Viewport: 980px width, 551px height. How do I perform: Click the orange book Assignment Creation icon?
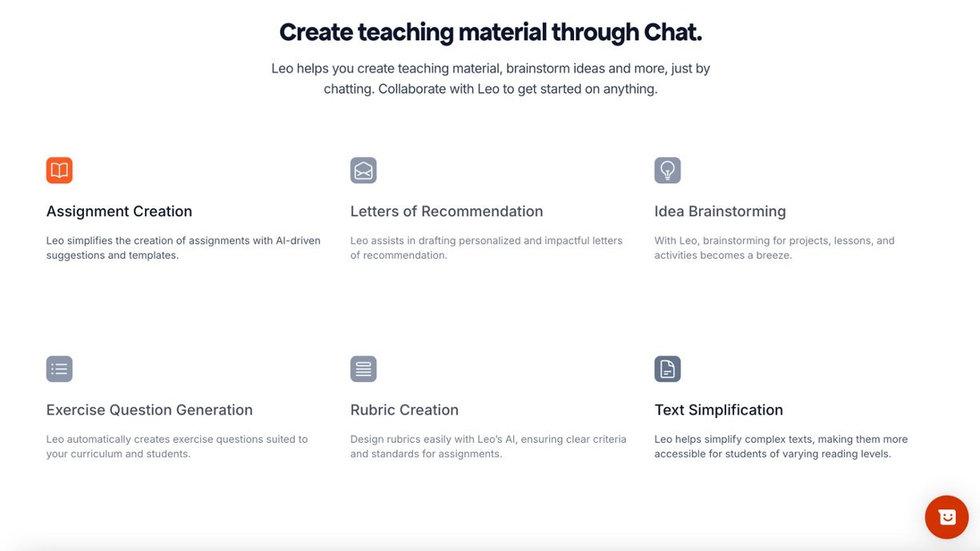tap(59, 171)
